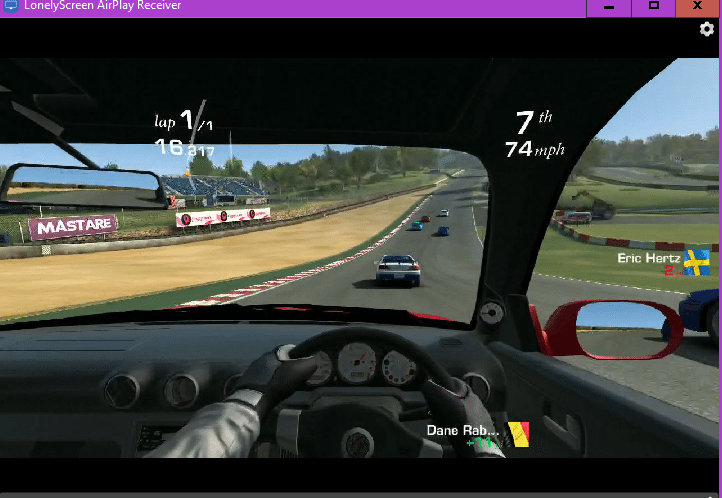Viewport: 722px width, 498px height.
Task: Click the LonelyScreen app icon in title bar
Action: coord(11,6)
